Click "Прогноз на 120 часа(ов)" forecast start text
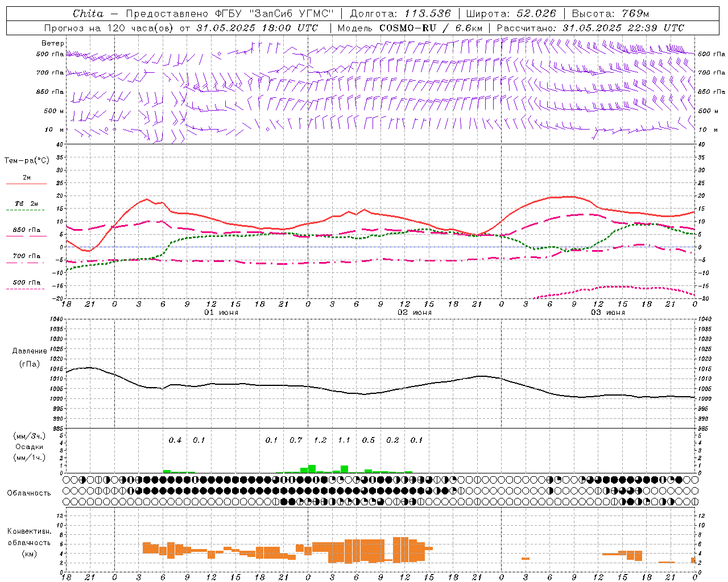 click(x=109, y=28)
